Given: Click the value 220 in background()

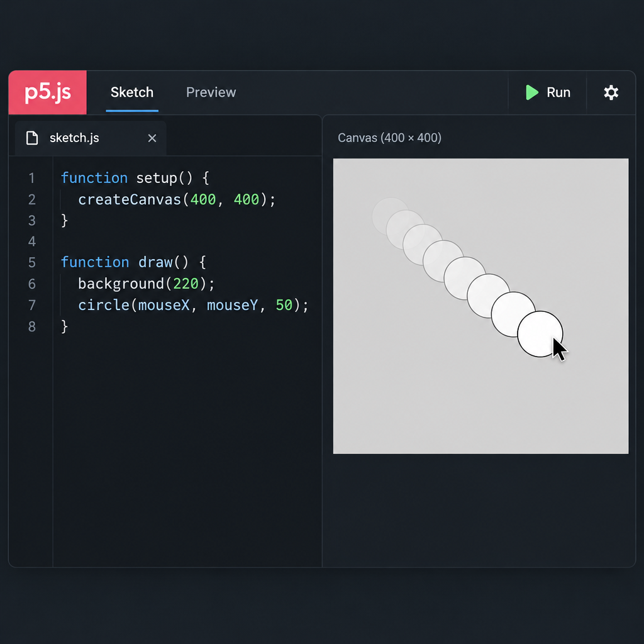Looking at the screenshot, I should [x=186, y=284].
